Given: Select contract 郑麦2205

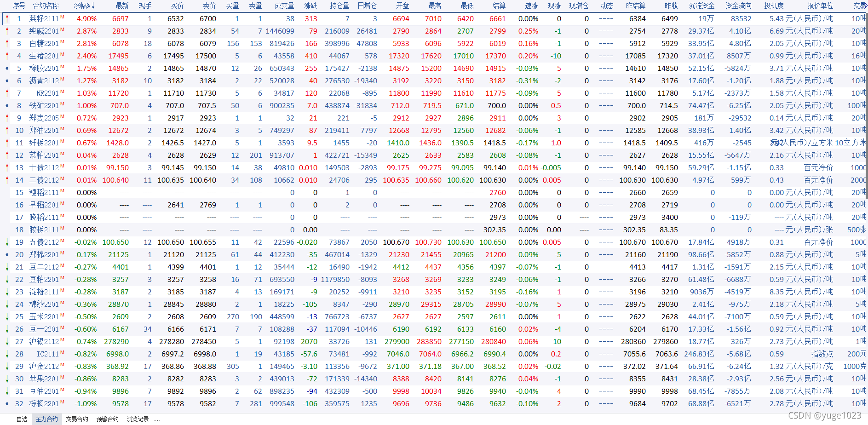Looking at the screenshot, I should (x=44, y=118).
